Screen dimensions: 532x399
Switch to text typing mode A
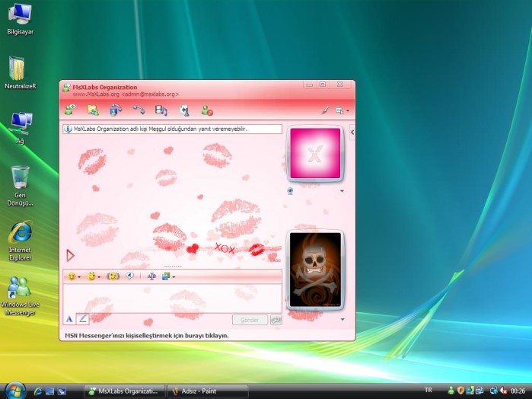pyautogui.click(x=69, y=319)
